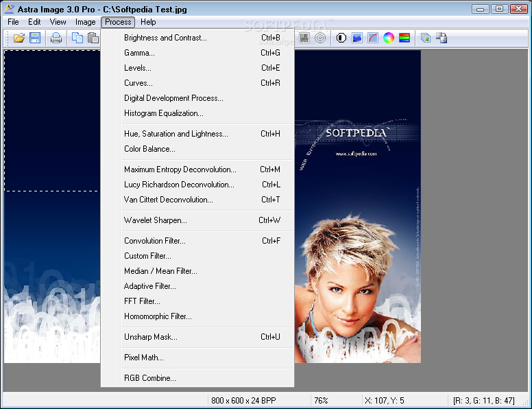Paste from clipboard using the paste icon
532x409 pixels.
point(93,38)
